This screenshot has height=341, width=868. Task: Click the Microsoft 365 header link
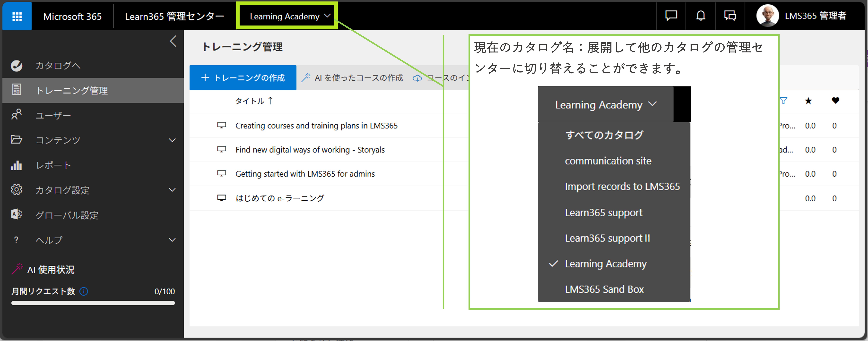pos(72,16)
